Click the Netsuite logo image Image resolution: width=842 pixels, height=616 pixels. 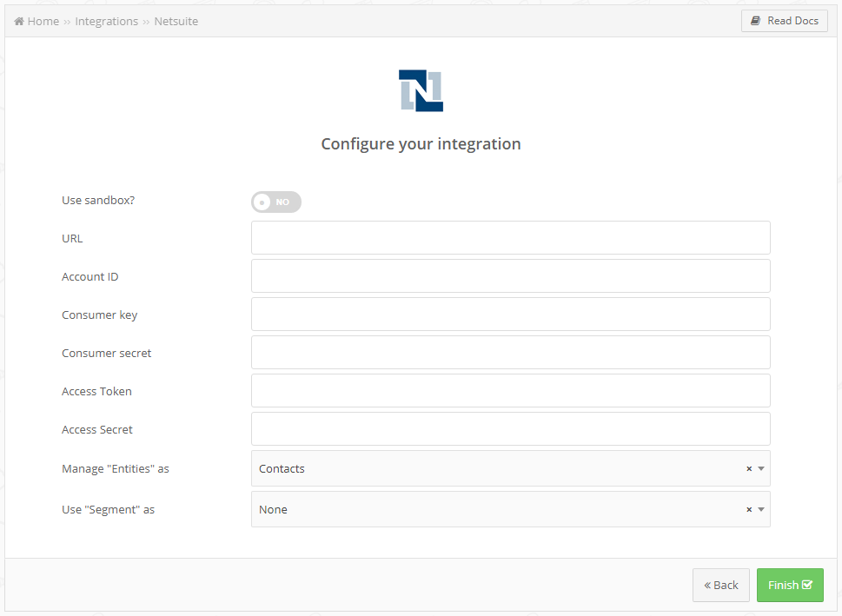point(421,90)
